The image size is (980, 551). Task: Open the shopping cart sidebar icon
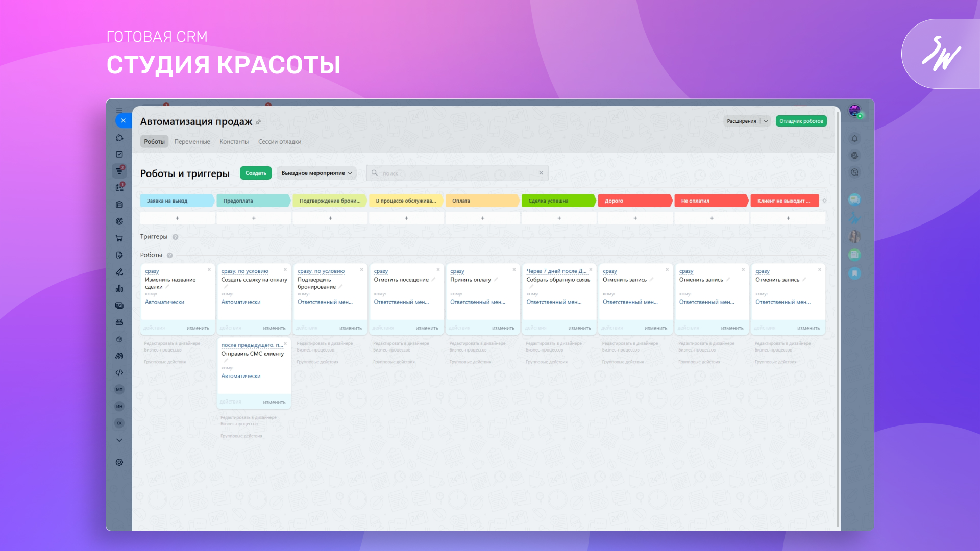coord(119,238)
